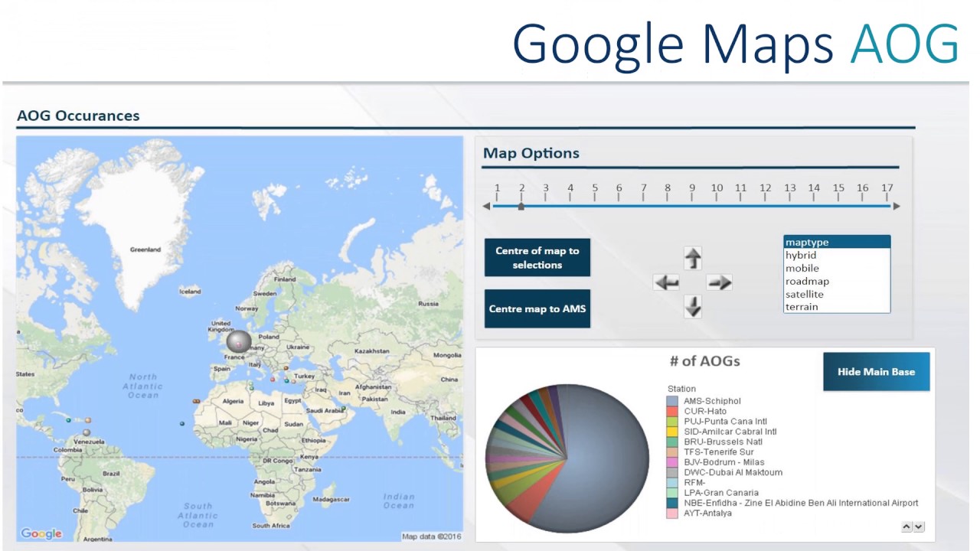Viewport: 980px width, 551px height.
Task: Select DWC-Dubai Al Maktoum legend entry
Action: [x=733, y=472]
